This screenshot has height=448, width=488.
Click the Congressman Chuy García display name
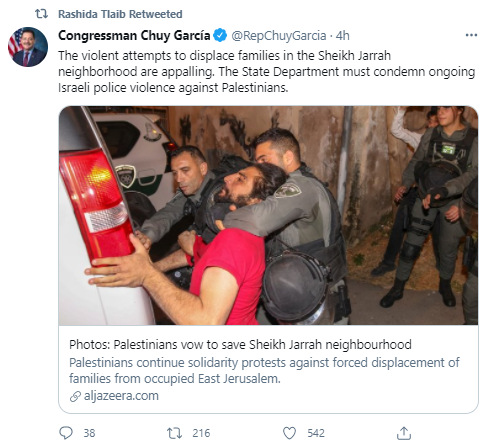point(134,35)
